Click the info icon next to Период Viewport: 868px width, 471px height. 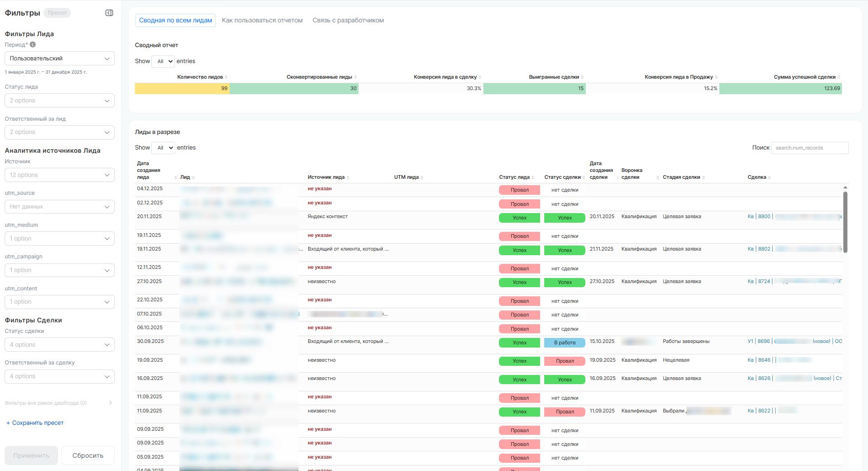33,45
